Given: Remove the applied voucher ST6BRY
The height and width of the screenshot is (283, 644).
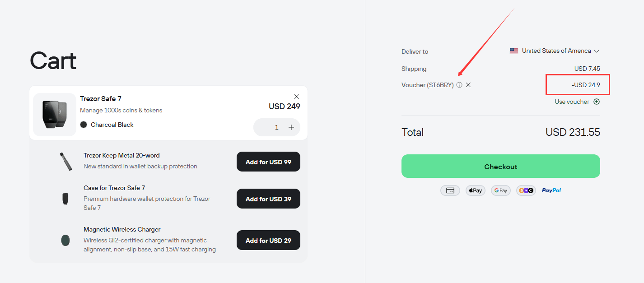Looking at the screenshot, I should pos(468,85).
